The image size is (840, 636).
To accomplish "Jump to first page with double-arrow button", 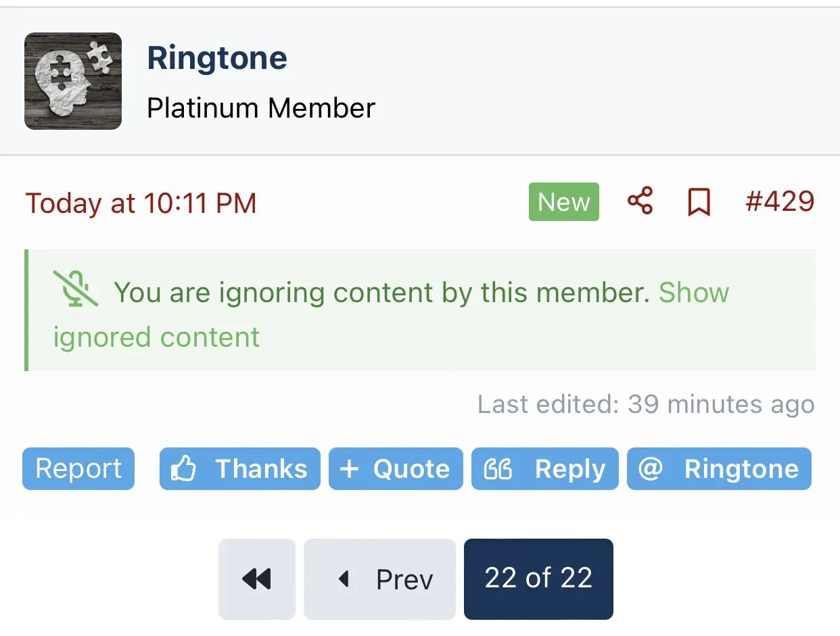I will [x=257, y=579].
